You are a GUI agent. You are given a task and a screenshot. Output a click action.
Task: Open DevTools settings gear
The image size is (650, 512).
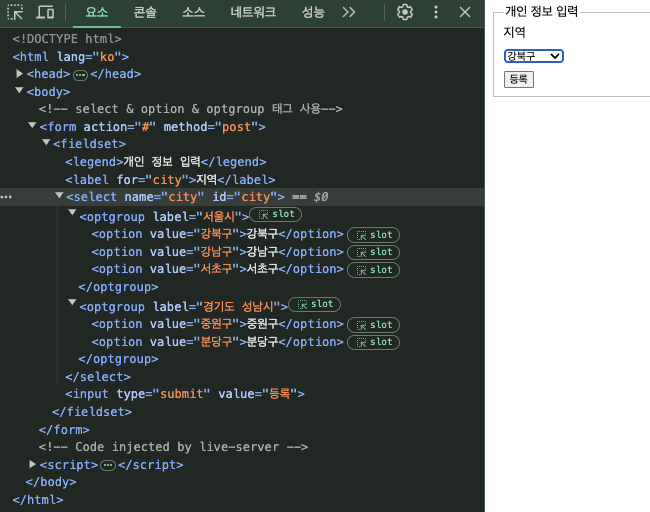(x=405, y=12)
